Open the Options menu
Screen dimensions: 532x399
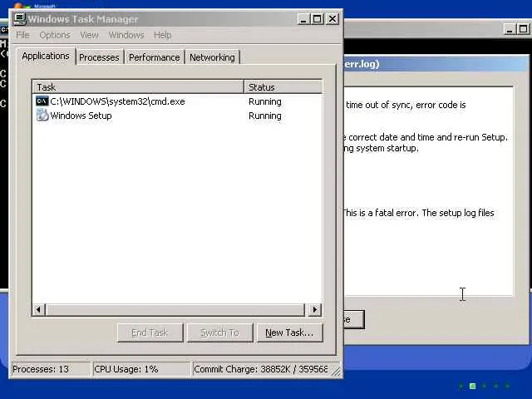click(x=55, y=35)
